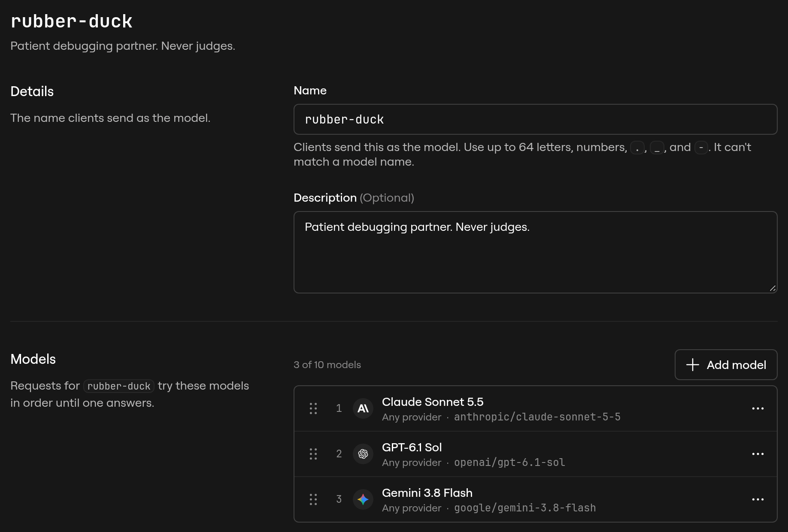
Task: Click the OpenAI logo icon
Action: [x=363, y=454]
